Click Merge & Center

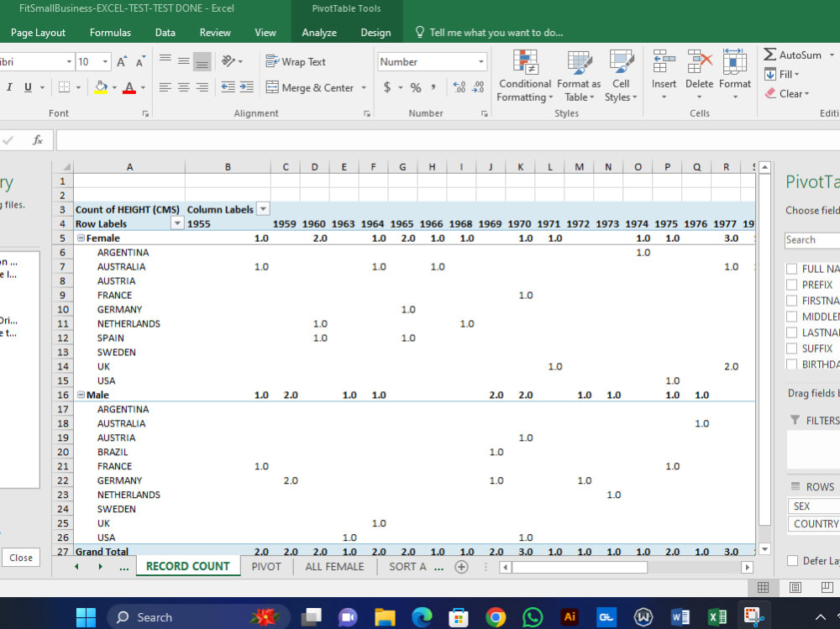coord(310,87)
